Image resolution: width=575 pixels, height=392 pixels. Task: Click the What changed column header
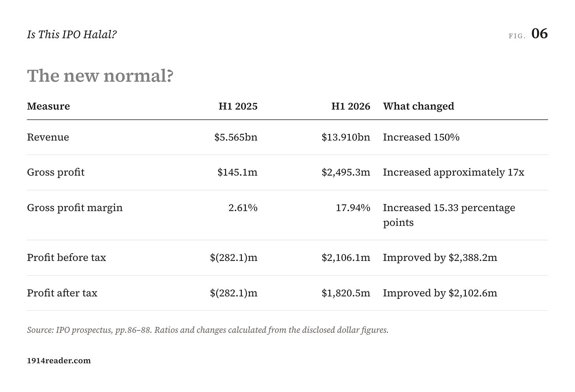click(419, 106)
